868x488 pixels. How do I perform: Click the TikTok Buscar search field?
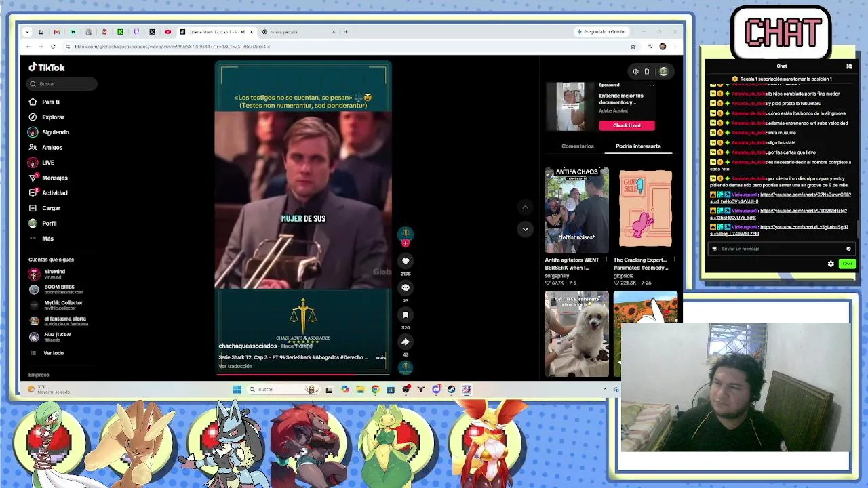tap(62, 84)
